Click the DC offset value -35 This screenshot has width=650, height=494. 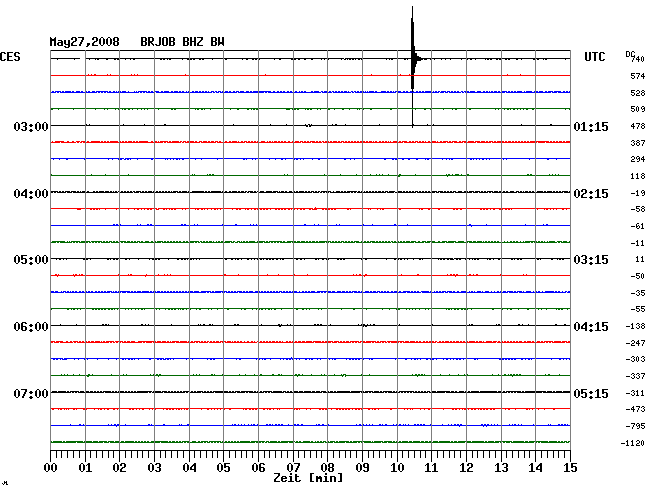click(638, 293)
